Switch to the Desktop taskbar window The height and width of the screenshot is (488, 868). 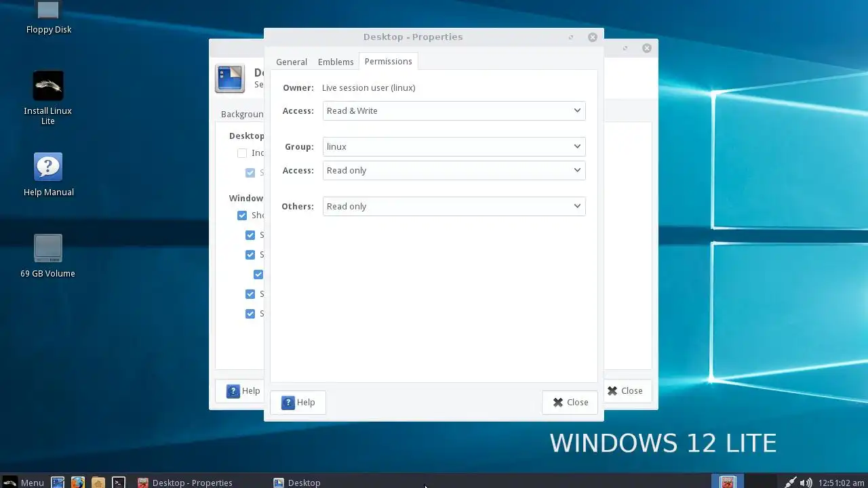pyautogui.click(x=297, y=483)
